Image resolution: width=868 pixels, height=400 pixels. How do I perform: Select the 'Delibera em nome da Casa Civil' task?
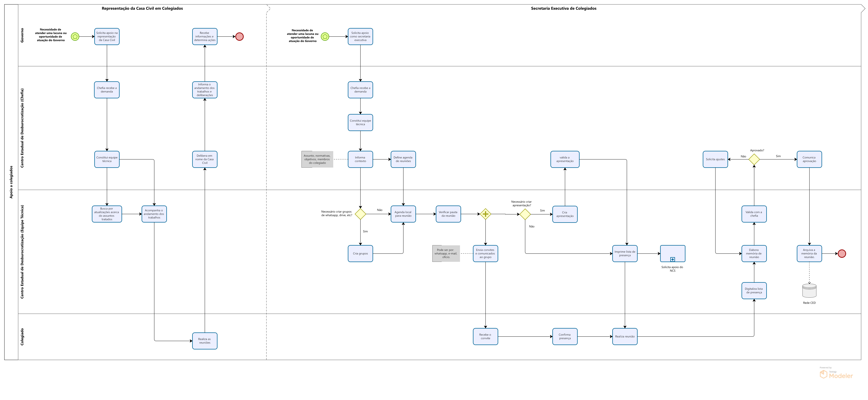coord(205,159)
